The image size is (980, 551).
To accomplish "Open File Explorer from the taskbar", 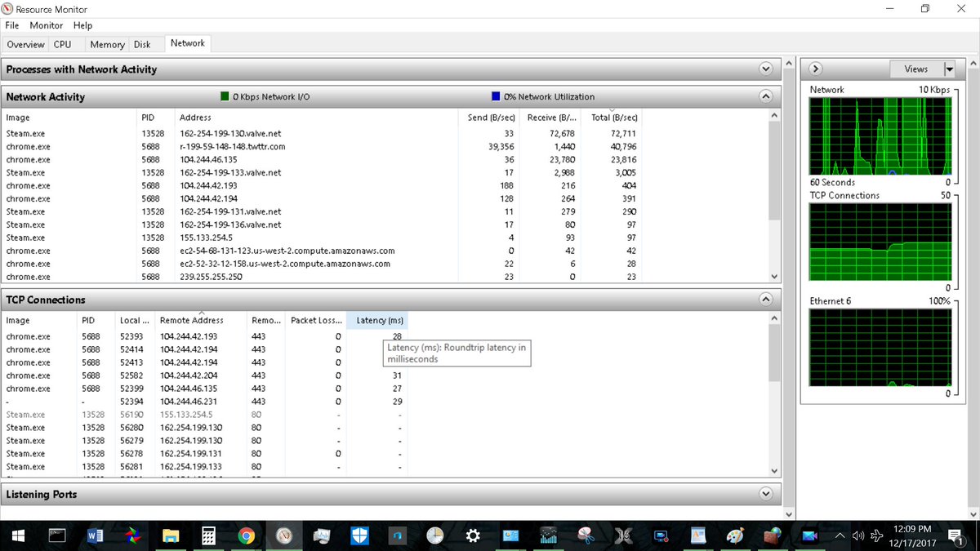I will pyautogui.click(x=171, y=536).
